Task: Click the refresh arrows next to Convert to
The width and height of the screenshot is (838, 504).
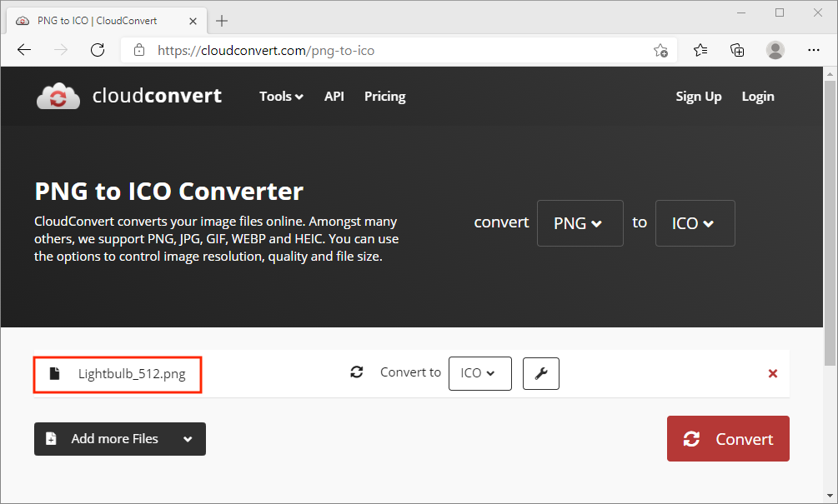Action: [357, 372]
